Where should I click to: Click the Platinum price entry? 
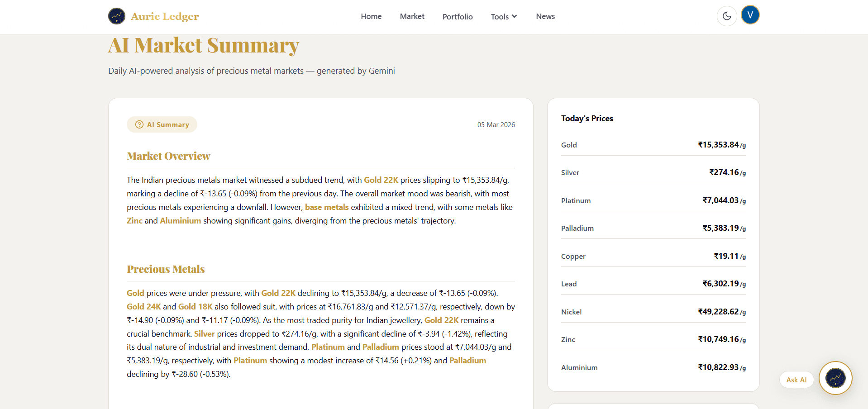[x=653, y=200]
